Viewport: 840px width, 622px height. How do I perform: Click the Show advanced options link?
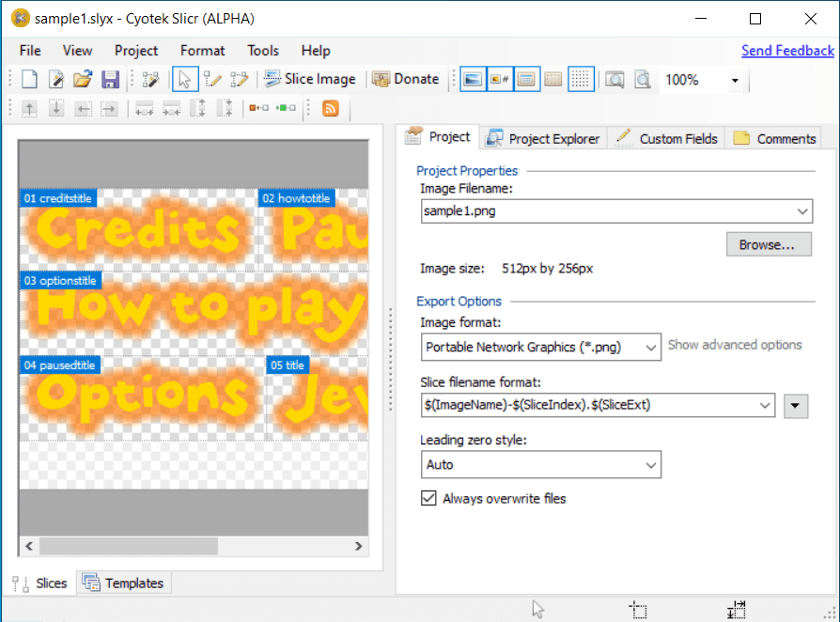735,345
